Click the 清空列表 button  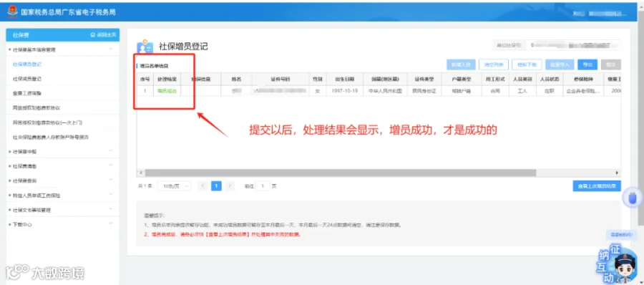[x=494, y=64]
